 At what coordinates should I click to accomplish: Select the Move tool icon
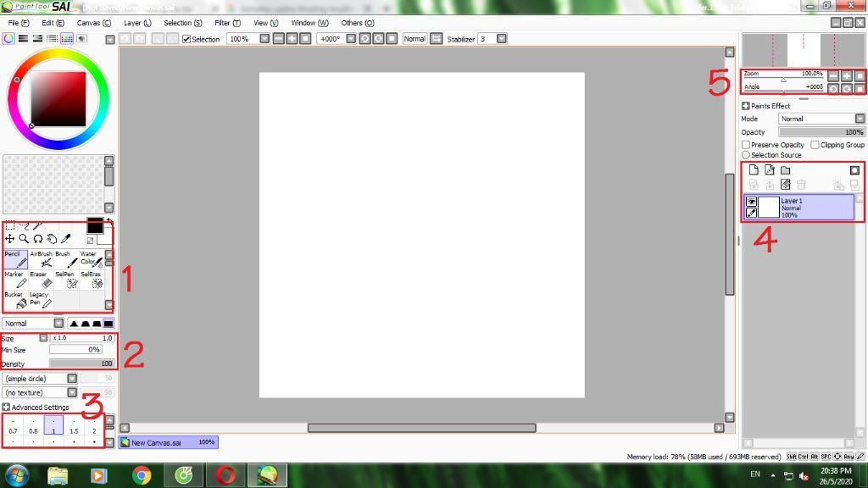9,238
